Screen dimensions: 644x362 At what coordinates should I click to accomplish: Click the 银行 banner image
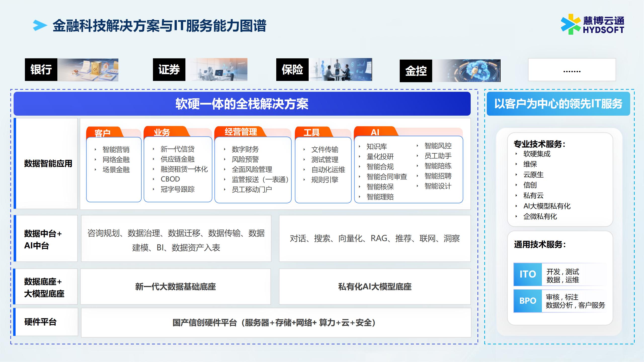[88, 70]
